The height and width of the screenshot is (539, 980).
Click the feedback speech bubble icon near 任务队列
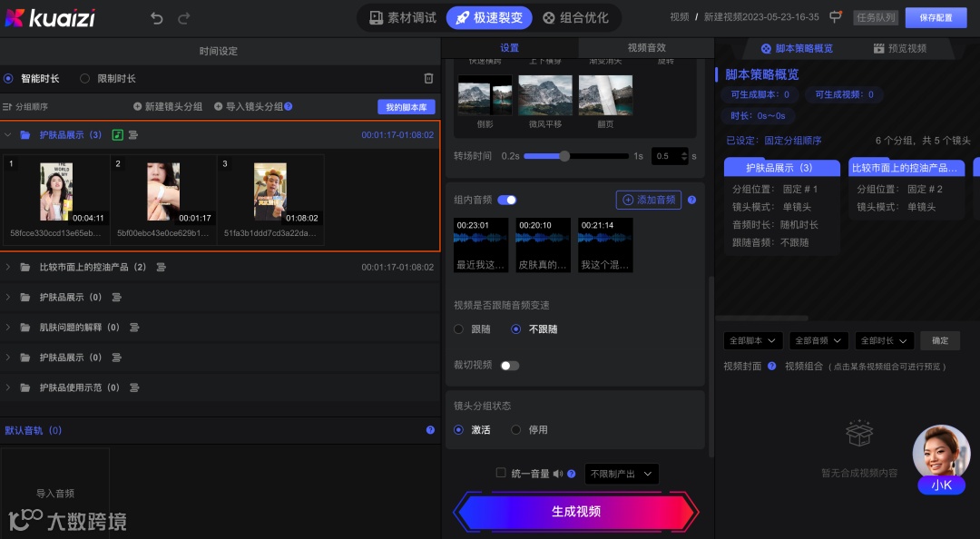(835, 16)
